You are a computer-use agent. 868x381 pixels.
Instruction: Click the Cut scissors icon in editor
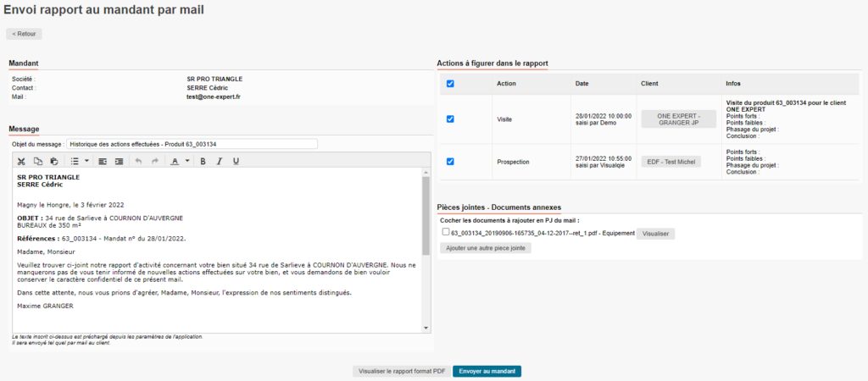[21, 161]
